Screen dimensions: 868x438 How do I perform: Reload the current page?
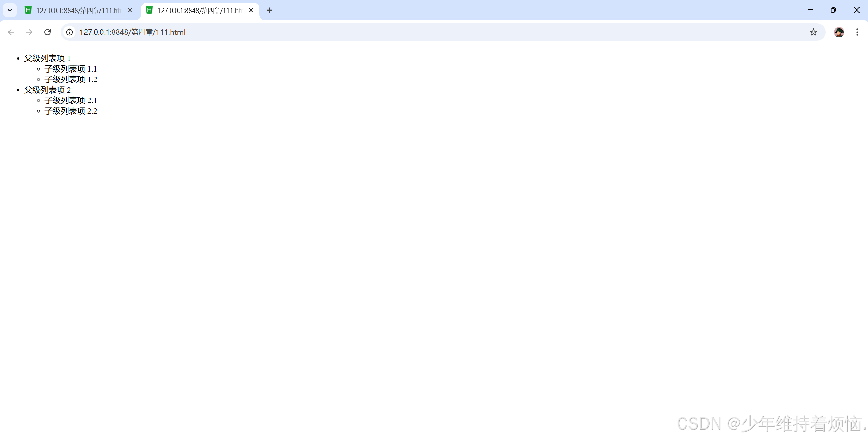tap(48, 32)
